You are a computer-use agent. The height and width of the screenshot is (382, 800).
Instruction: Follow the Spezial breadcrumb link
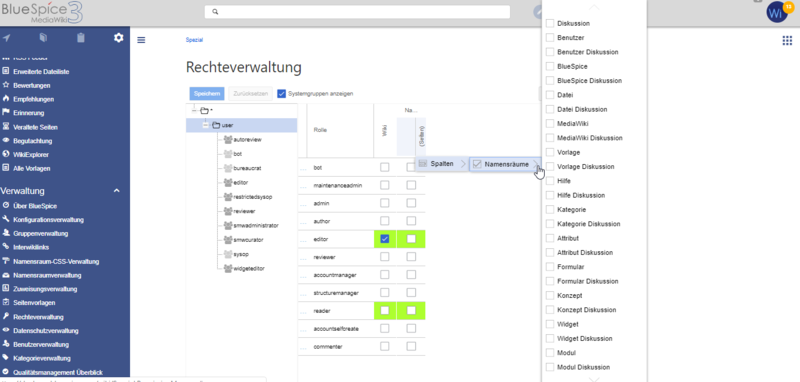194,40
